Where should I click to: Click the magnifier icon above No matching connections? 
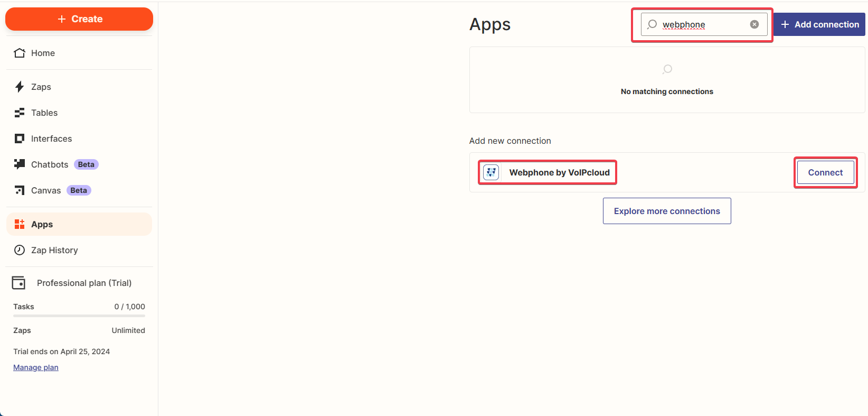[x=667, y=69]
